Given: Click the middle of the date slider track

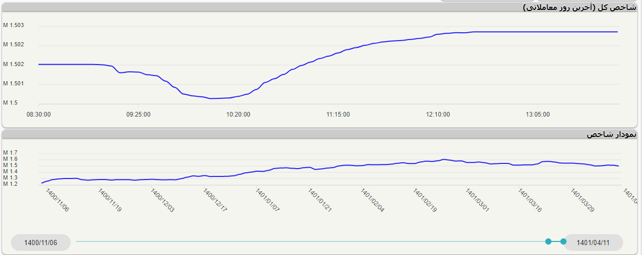Looking at the screenshot, I should pos(312,241).
